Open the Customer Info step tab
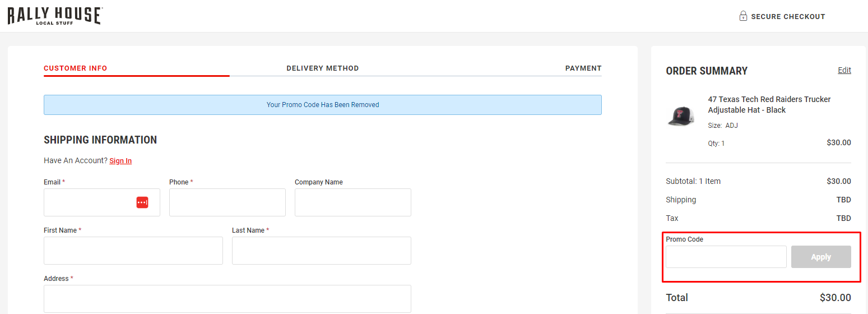Screen dimensions: 868x314 pos(76,68)
